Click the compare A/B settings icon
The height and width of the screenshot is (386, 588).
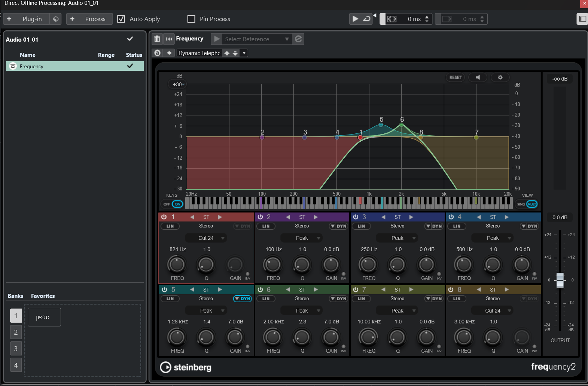[x=158, y=53]
